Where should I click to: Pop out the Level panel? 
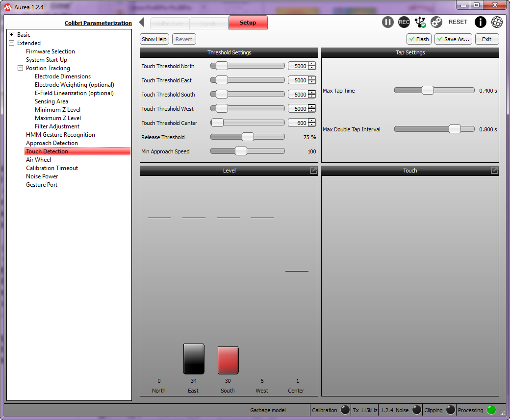tap(313, 171)
